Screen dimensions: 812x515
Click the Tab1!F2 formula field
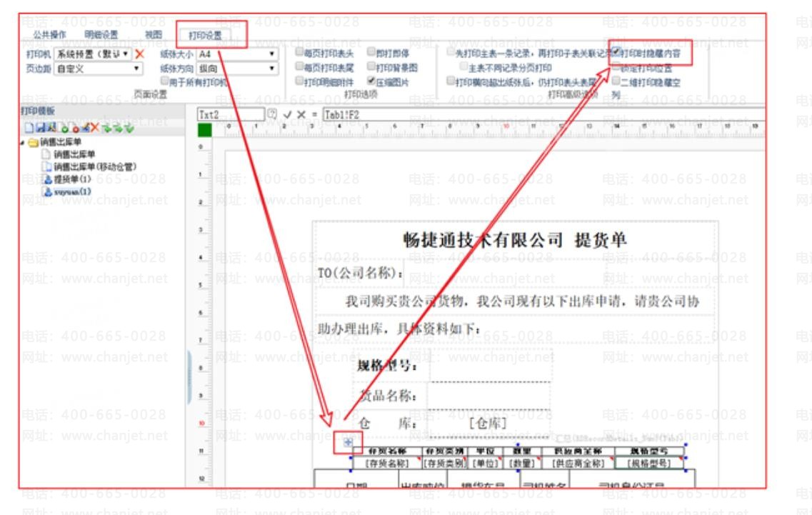[x=543, y=114]
